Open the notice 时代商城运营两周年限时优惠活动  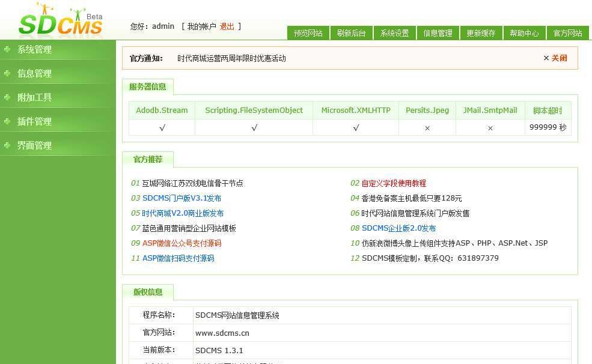pyautogui.click(x=231, y=58)
